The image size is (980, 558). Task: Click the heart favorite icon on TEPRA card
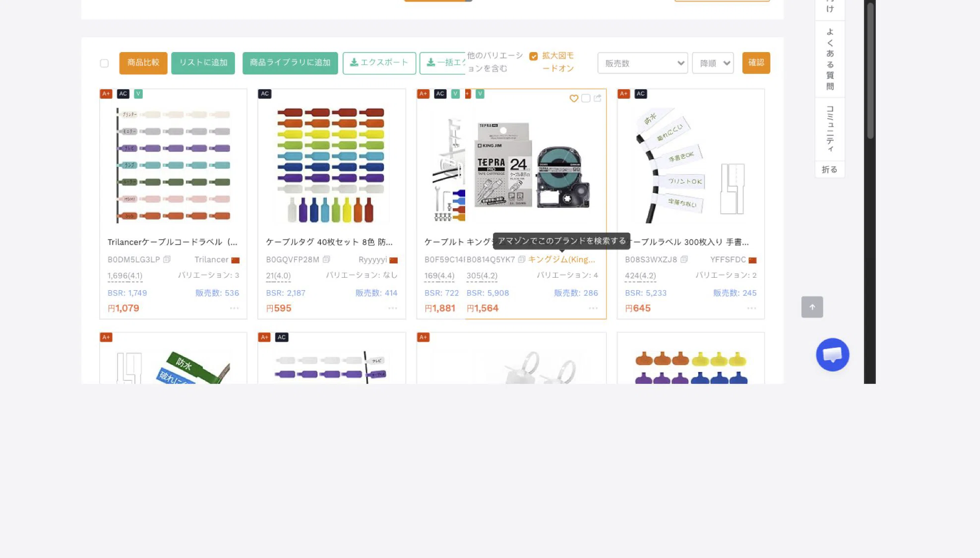[x=574, y=98]
